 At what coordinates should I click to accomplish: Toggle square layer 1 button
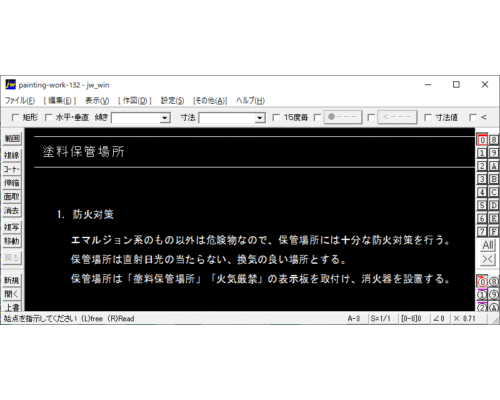482,153
